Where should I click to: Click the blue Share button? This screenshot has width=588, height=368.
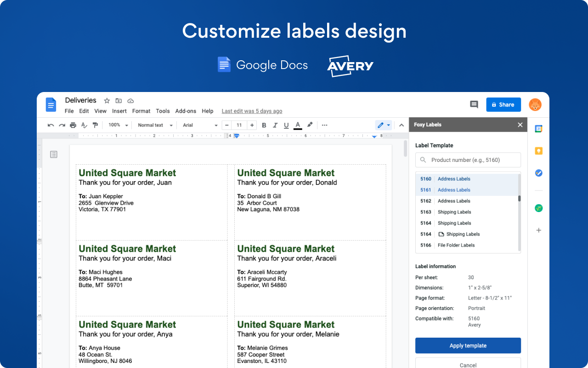click(x=503, y=104)
